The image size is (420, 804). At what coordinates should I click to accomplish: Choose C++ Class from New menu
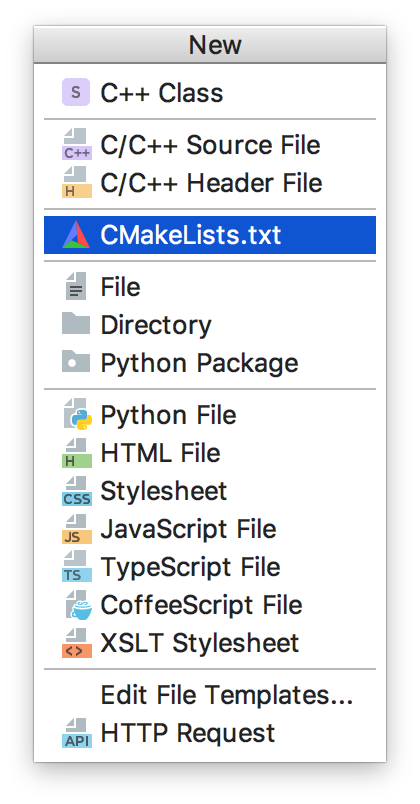[x=210, y=93]
